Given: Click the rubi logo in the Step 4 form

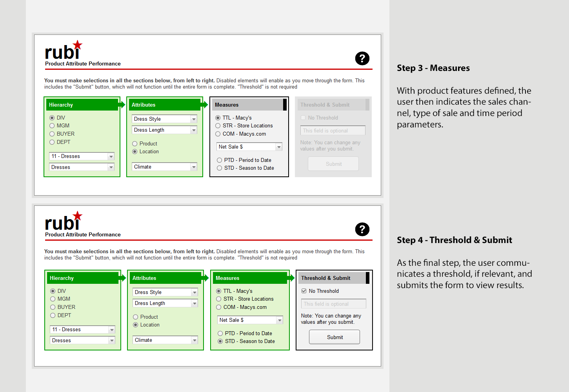Looking at the screenshot, I should click(x=64, y=221).
